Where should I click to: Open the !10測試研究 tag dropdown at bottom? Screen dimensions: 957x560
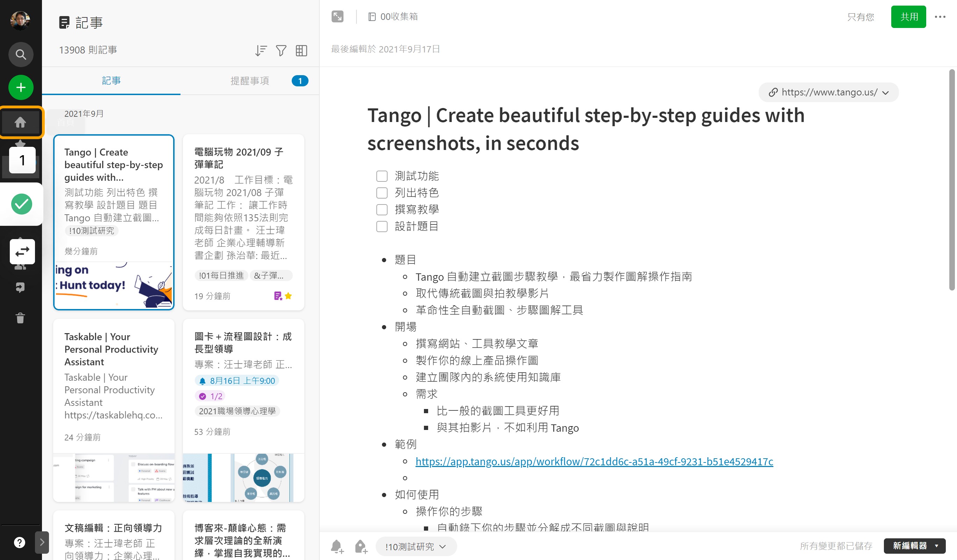tap(416, 547)
